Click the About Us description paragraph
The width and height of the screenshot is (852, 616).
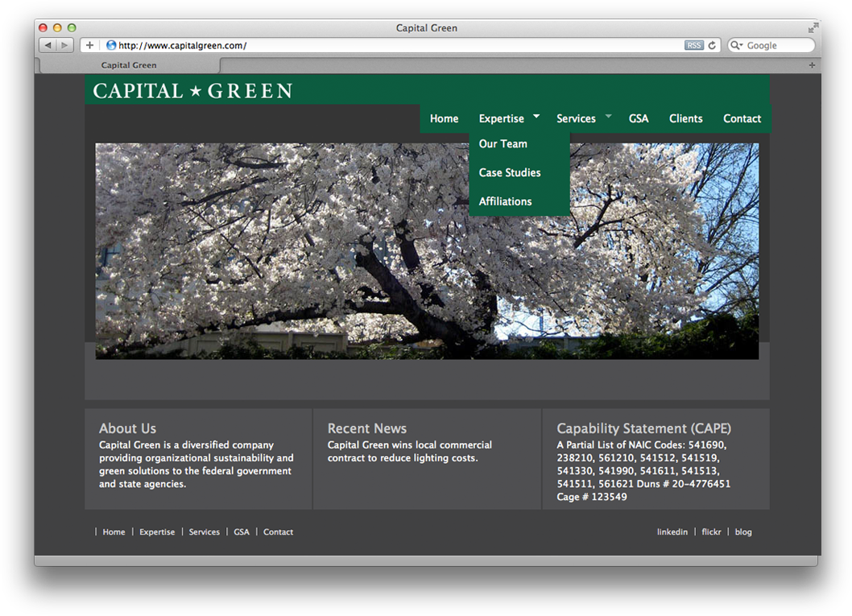coord(196,465)
